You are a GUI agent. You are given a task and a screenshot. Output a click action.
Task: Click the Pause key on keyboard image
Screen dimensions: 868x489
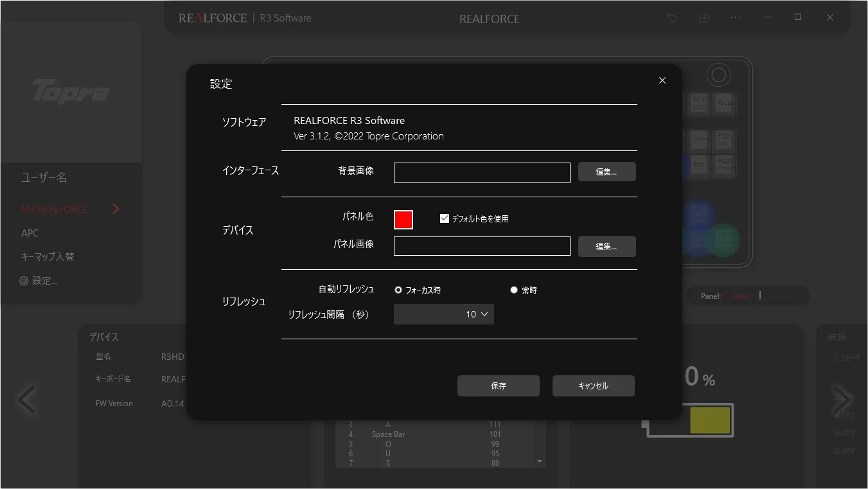click(725, 103)
